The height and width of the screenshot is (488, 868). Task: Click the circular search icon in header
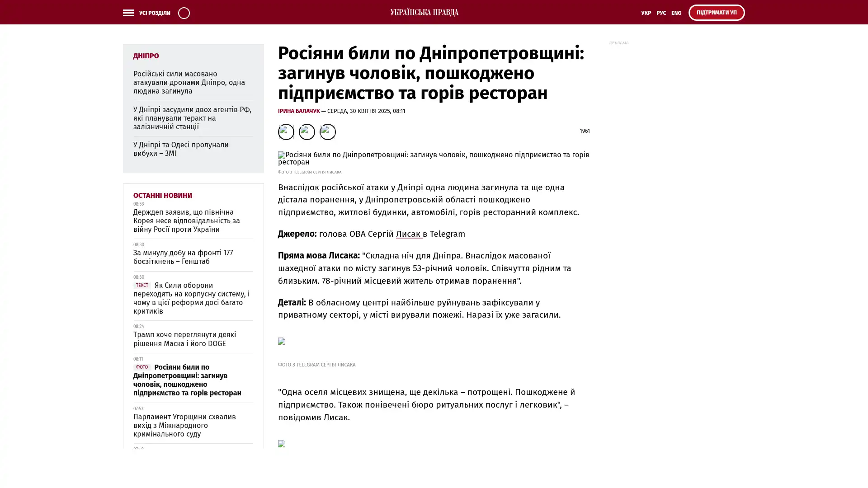[184, 13]
